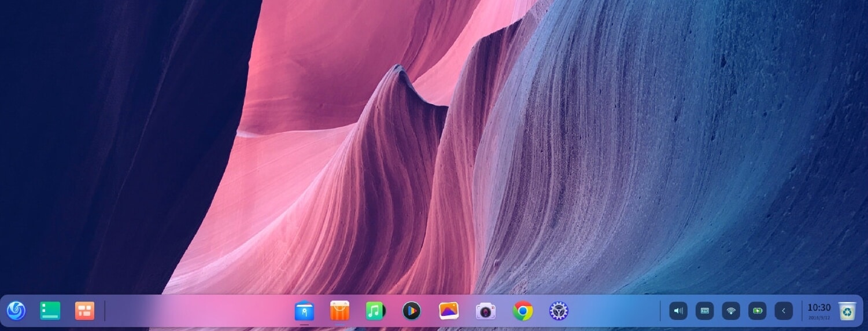
Task: Click the battery power tray icon
Action: 757,311
